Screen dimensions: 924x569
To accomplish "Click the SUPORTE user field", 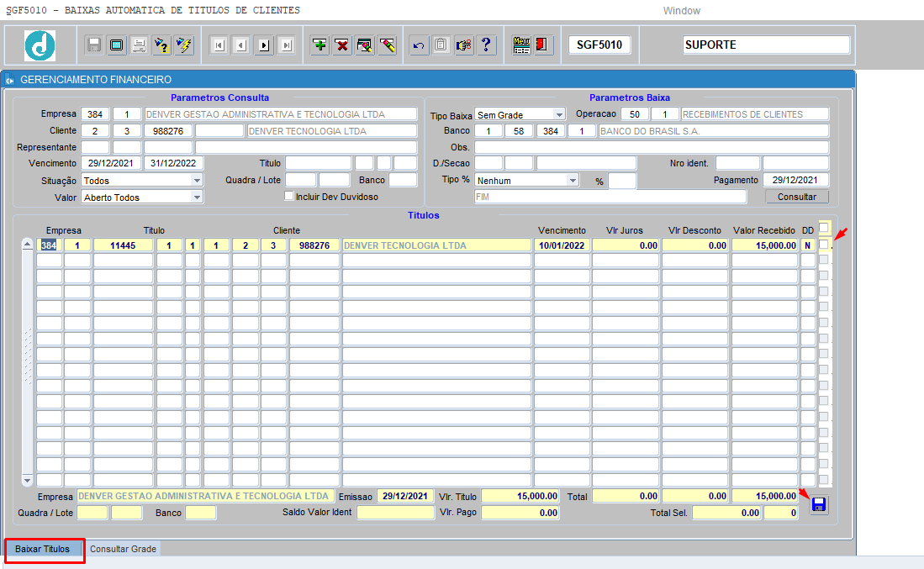I will (767, 45).
